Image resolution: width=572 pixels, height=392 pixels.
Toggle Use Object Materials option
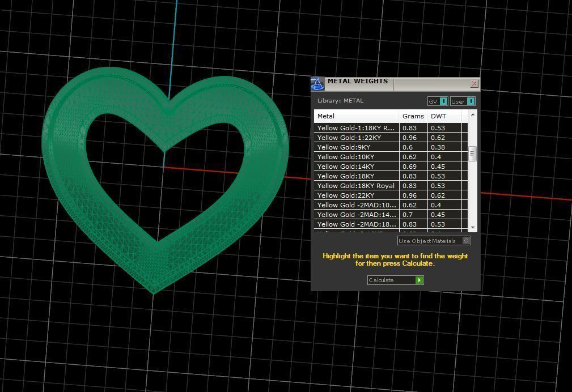click(x=434, y=241)
